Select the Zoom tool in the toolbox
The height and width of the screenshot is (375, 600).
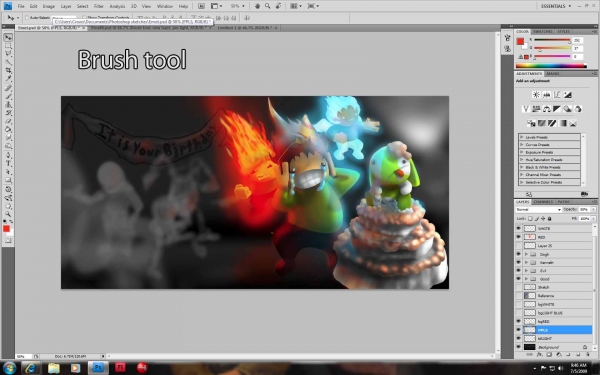(x=8, y=214)
